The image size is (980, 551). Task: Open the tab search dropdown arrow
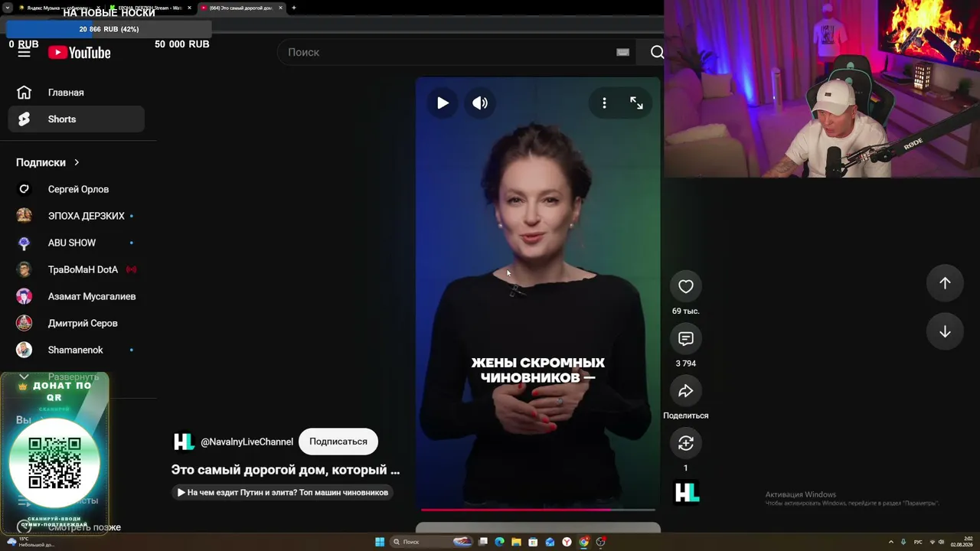point(7,8)
